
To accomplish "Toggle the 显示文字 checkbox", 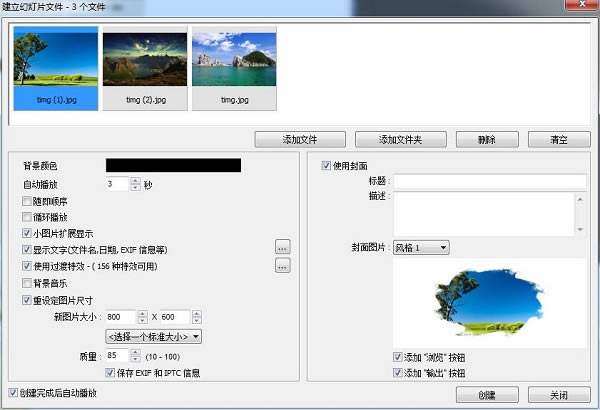I will (x=26, y=250).
